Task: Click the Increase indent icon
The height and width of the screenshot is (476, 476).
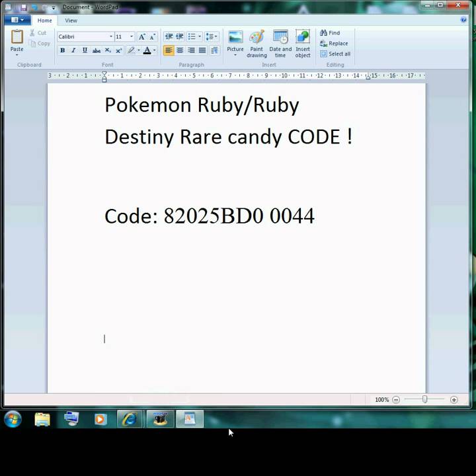Action: tap(180, 37)
